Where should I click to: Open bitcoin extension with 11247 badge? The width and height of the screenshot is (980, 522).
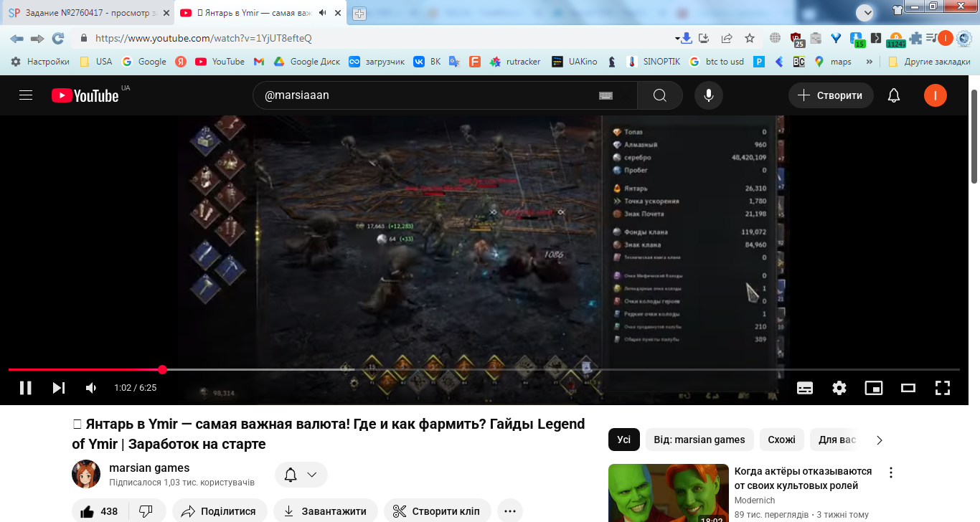[895, 39]
